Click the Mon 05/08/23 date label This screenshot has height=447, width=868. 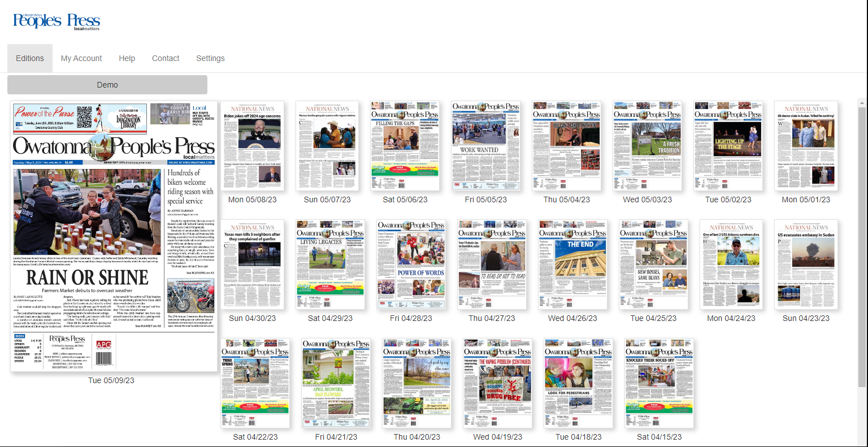click(253, 199)
